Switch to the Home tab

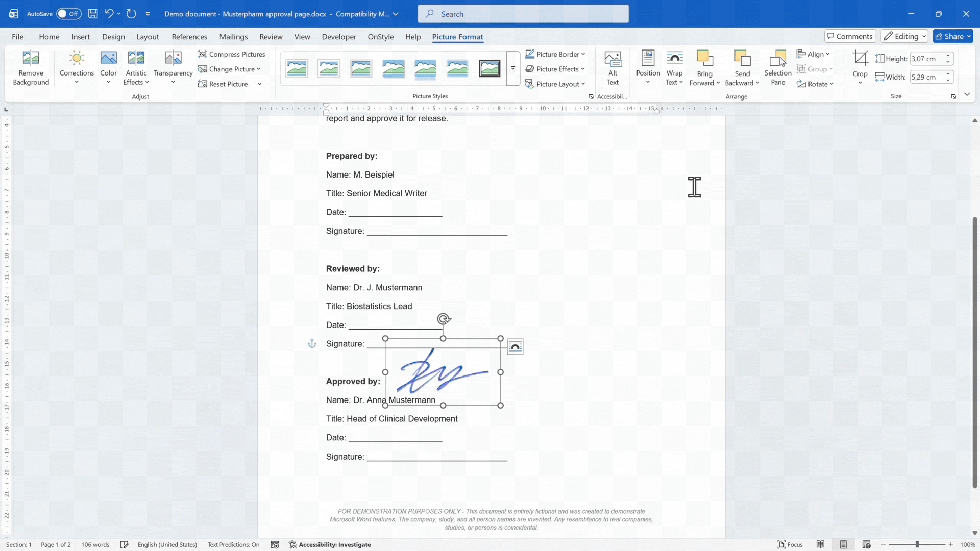49,37
